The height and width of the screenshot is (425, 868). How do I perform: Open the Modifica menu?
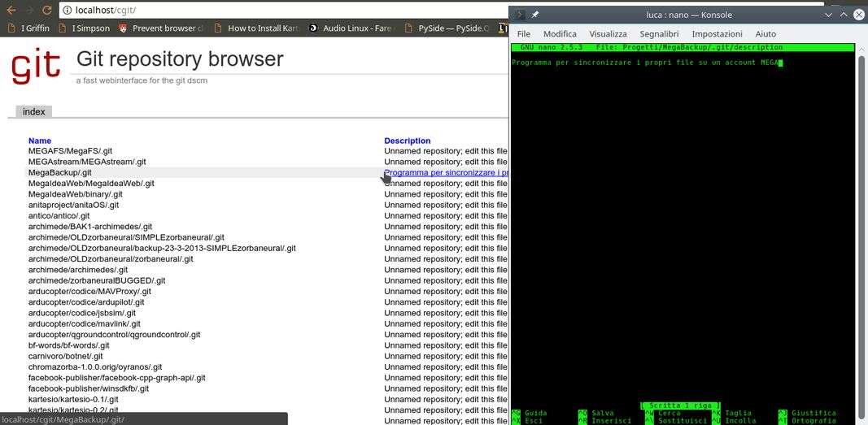[560, 34]
